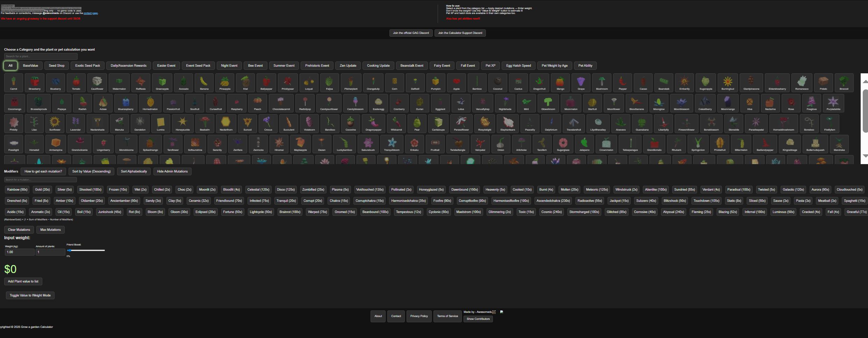Toggle Value to Weight Mode
This screenshot has width=868, height=338.
(30, 295)
